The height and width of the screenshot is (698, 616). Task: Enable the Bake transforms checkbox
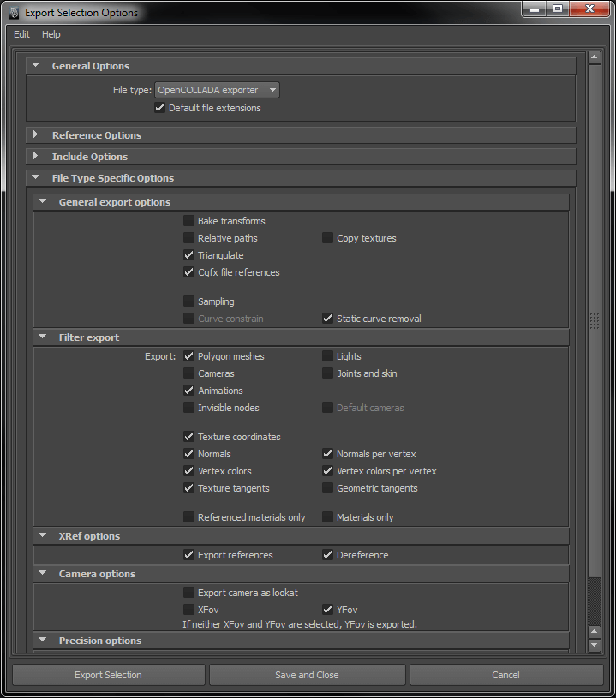189,221
